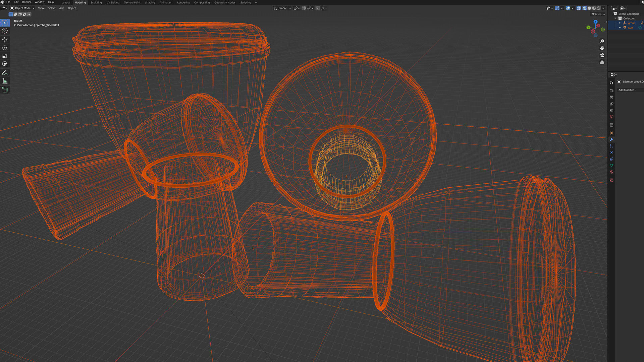Activate the 3D Cursor tool

coord(5,31)
